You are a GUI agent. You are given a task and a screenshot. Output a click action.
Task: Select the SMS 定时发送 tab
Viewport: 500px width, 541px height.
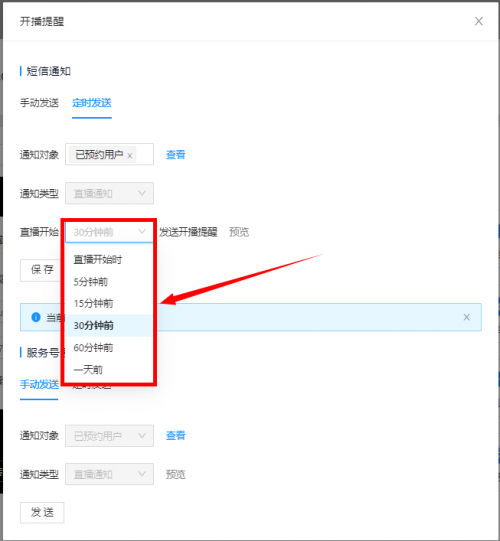click(92, 103)
